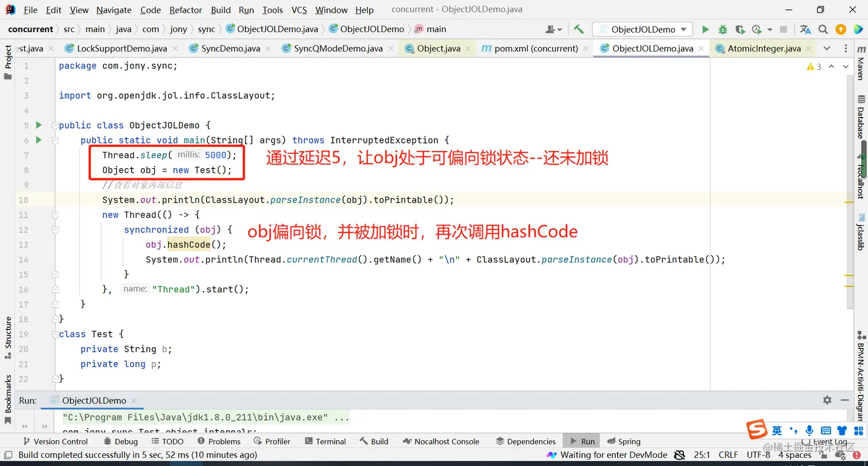Viewport: 868px width, 466px height.
Task: Change UTF-8 file encoding in status bar
Action: point(758,455)
